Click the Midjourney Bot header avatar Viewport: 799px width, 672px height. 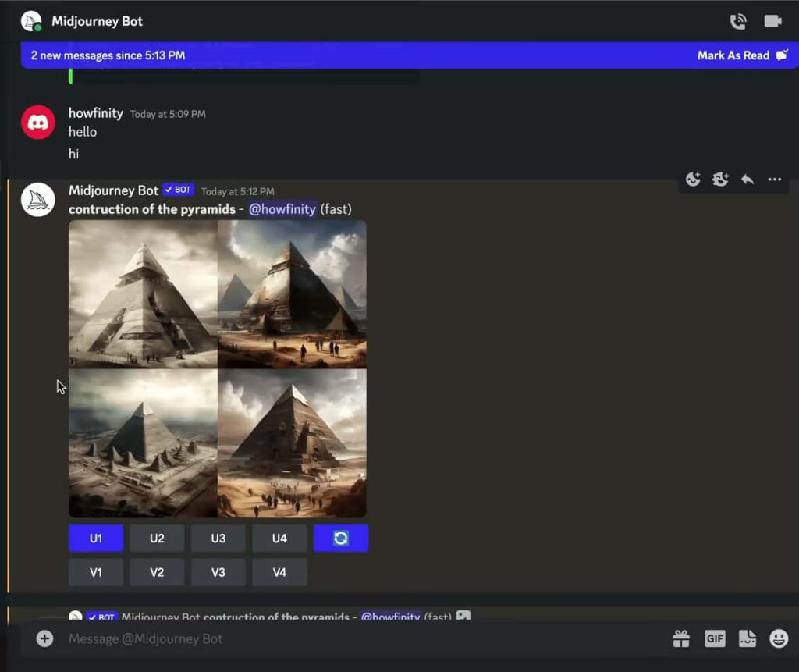(31, 21)
